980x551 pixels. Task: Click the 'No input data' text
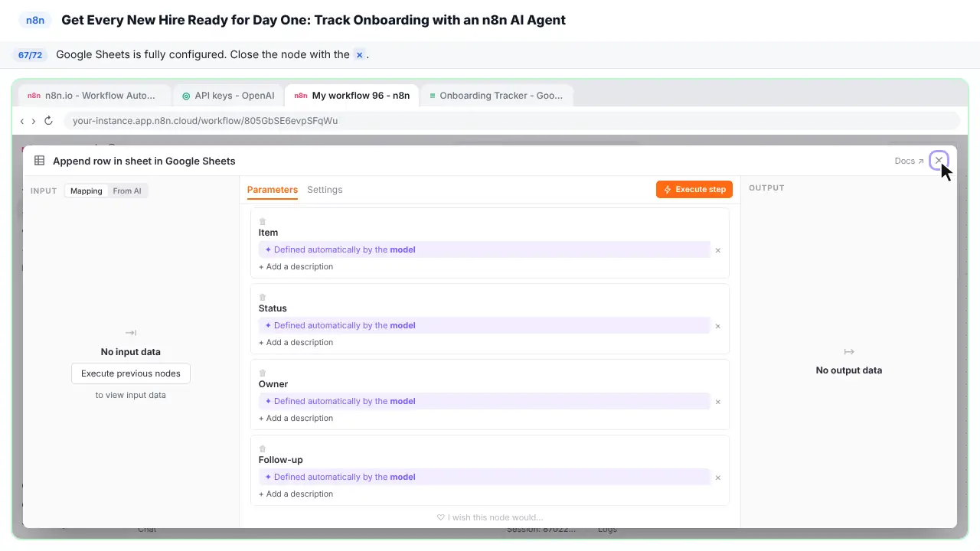[x=131, y=352]
